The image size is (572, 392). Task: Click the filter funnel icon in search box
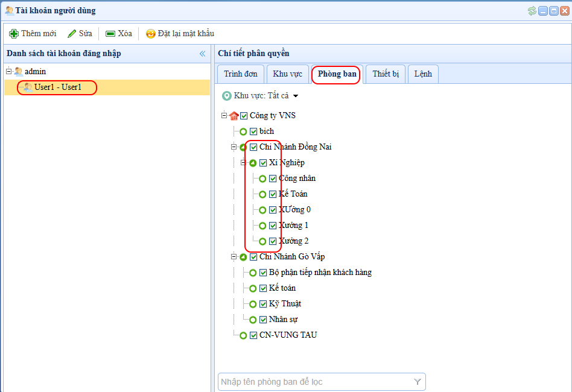pyautogui.click(x=417, y=382)
